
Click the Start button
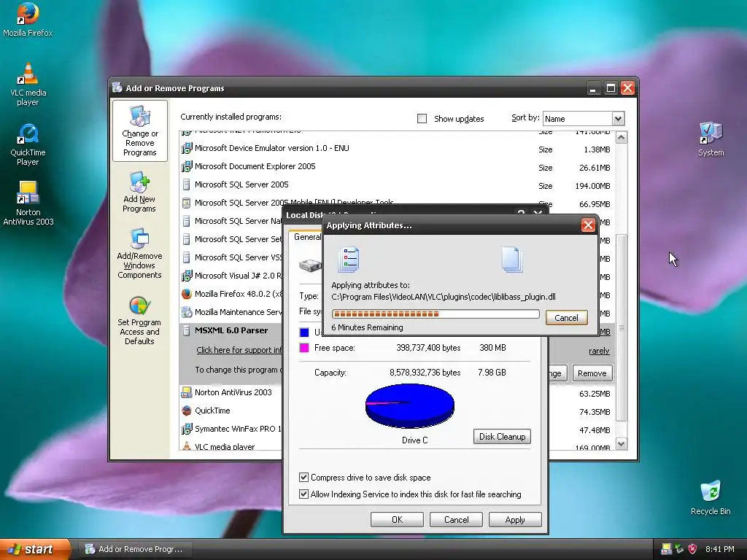click(35, 549)
